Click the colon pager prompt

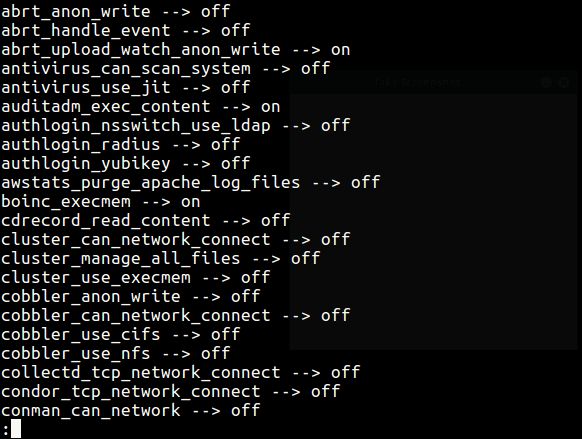coord(5,430)
